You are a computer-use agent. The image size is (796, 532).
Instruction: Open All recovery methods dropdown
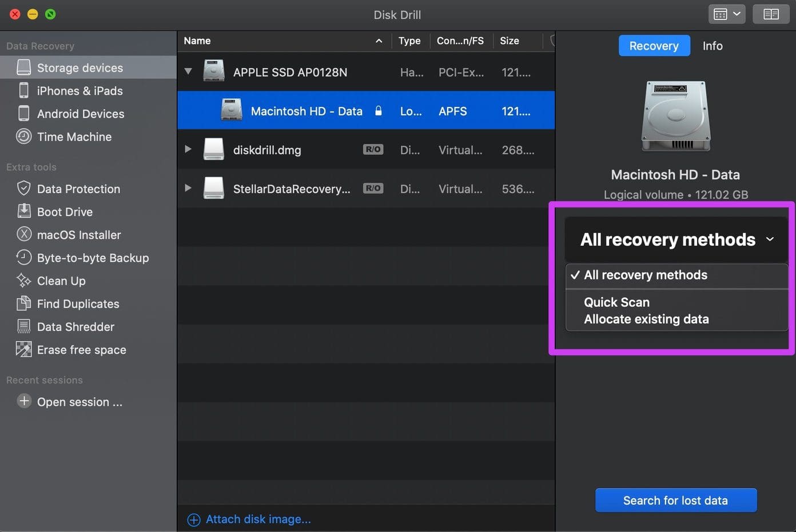click(x=676, y=239)
